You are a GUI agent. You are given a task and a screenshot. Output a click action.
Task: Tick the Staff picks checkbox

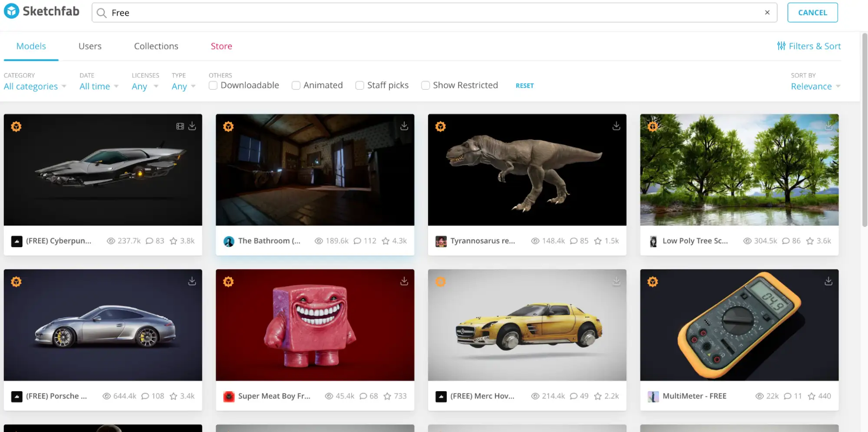[x=360, y=85]
